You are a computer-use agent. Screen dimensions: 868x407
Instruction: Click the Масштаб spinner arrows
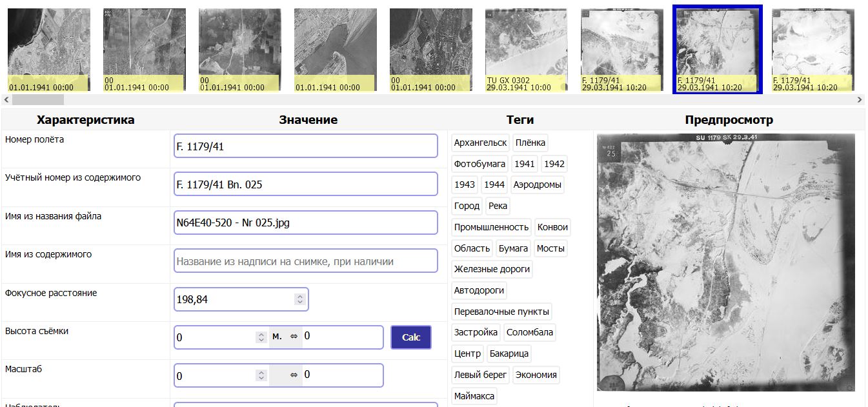tap(261, 375)
